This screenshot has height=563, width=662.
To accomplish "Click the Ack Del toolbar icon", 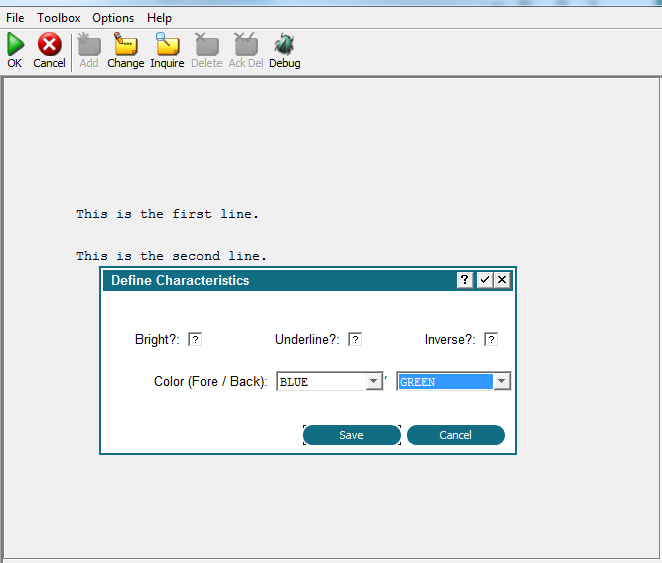I will (246, 44).
